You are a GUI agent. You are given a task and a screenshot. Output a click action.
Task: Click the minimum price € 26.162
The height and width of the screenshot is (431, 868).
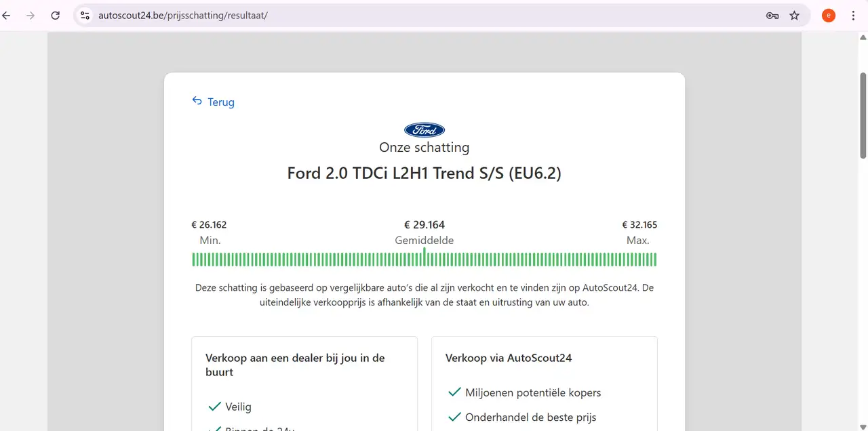pyautogui.click(x=209, y=225)
